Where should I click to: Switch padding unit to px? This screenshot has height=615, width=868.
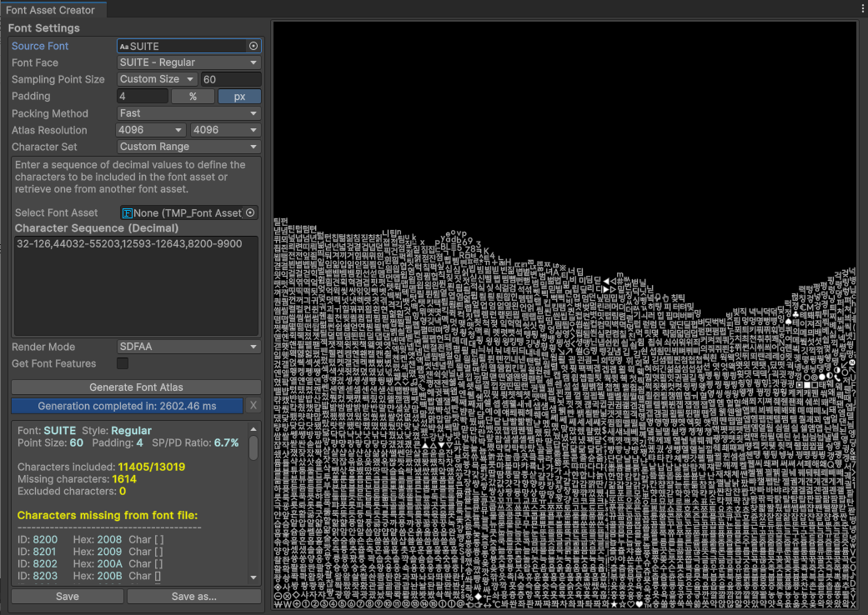[239, 97]
